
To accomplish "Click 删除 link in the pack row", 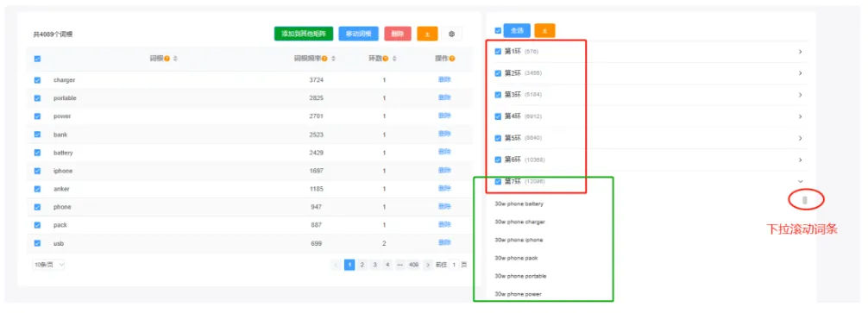I will pyautogui.click(x=444, y=224).
